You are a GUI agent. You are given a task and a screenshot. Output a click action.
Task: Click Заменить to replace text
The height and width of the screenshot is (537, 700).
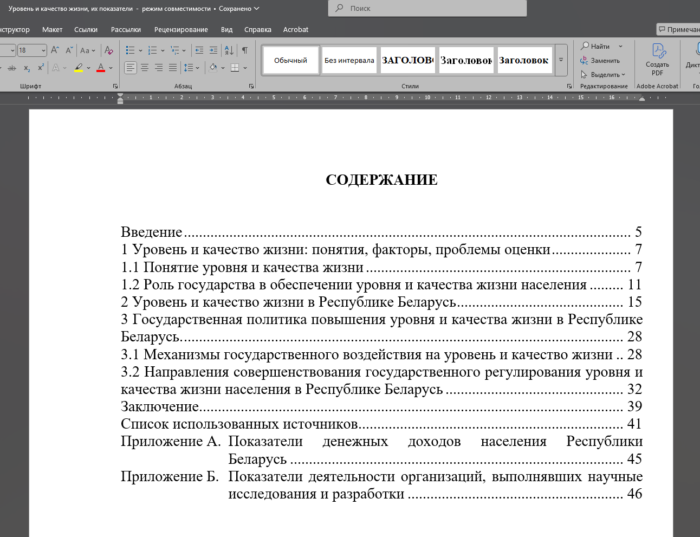click(x=600, y=60)
